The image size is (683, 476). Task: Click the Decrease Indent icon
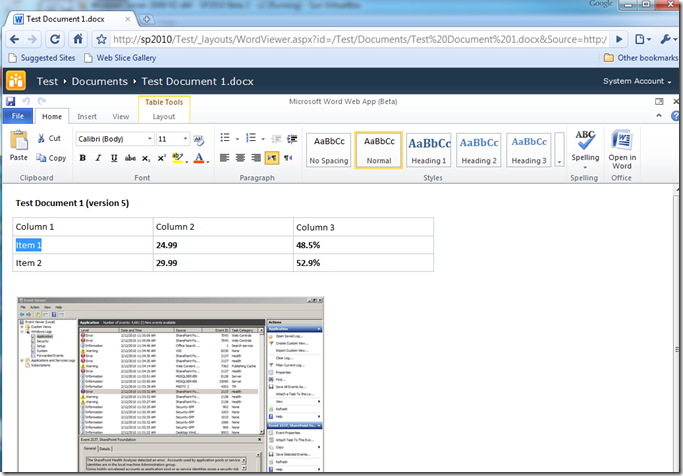pos(276,139)
